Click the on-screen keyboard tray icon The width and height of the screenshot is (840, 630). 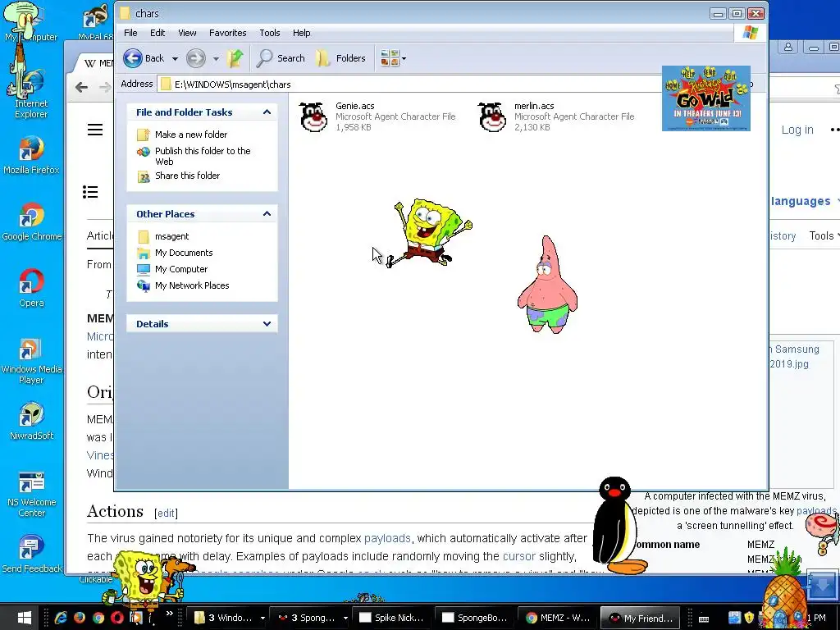click(704, 619)
